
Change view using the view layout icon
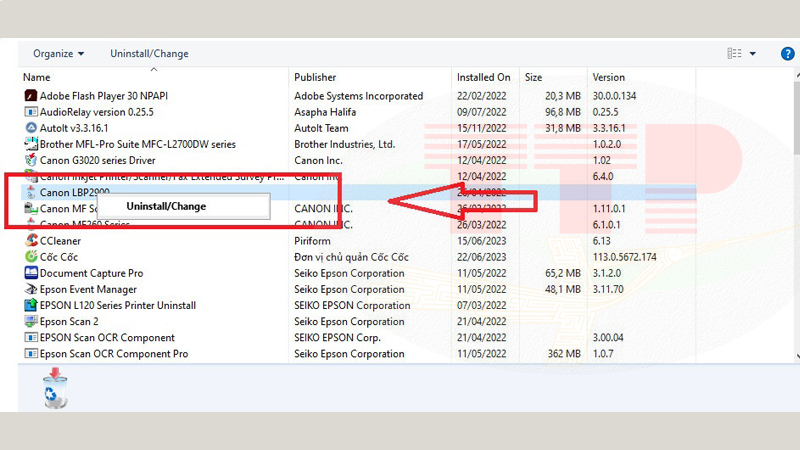(x=735, y=54)
